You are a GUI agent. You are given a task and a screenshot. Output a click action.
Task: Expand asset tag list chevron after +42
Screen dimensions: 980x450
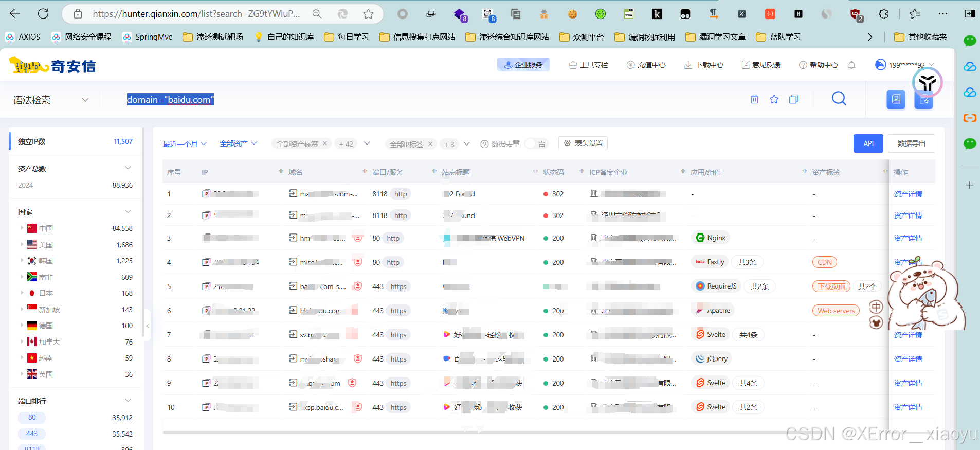tap(367, 143)
